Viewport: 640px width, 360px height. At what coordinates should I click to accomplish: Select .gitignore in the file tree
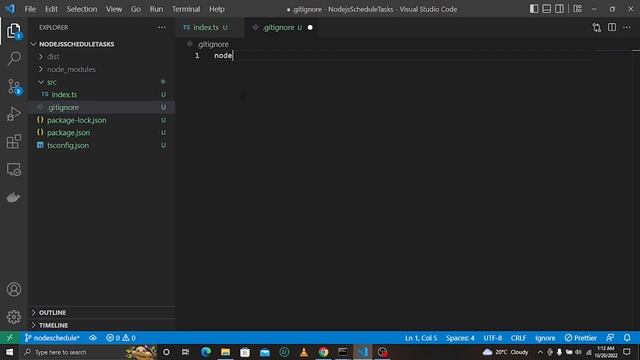[63, 107]
